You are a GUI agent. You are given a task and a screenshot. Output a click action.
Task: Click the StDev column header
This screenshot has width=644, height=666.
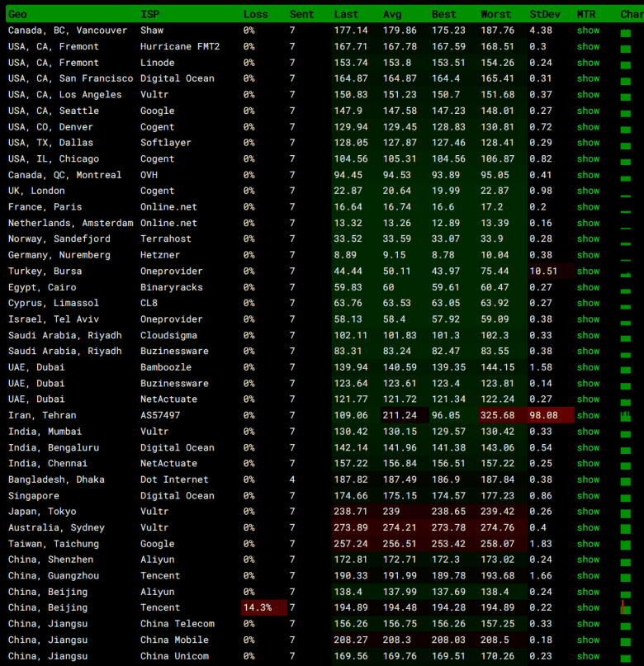click(545, 14)
